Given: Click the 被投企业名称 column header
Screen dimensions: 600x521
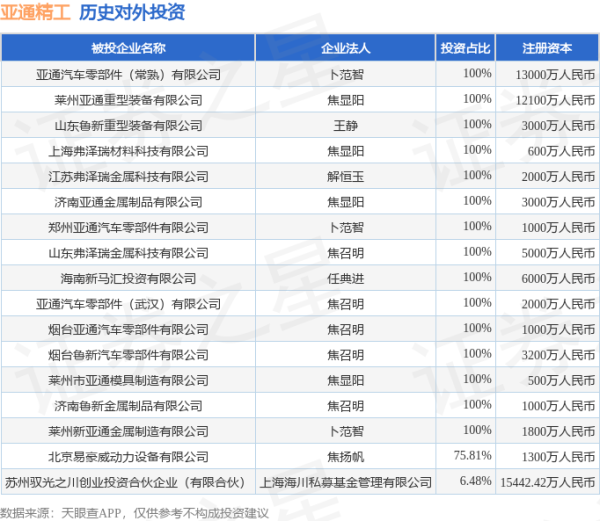Looking at the screenshot, I should [x=128, y=48].
